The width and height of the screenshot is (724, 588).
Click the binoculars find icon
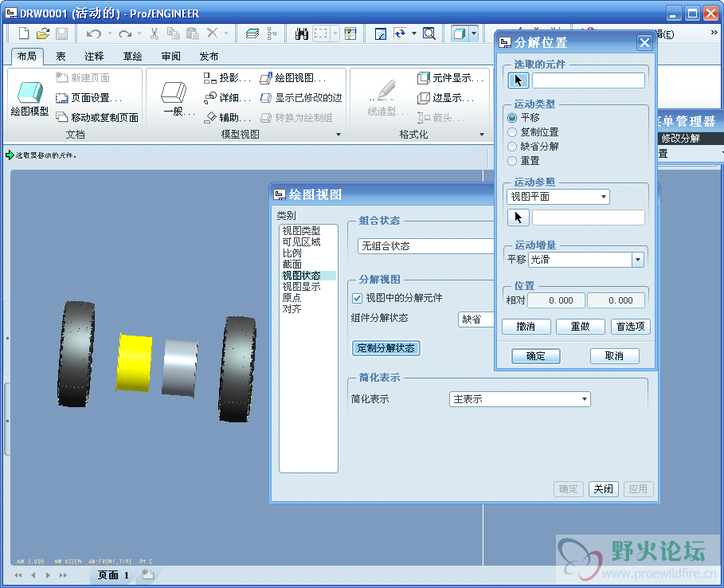(302, 33)
